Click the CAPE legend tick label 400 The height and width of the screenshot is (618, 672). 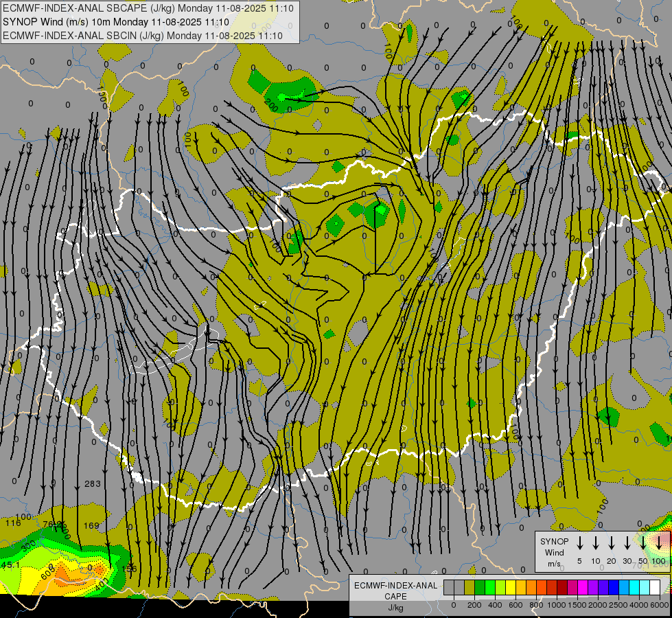click(x=495, y=605)
